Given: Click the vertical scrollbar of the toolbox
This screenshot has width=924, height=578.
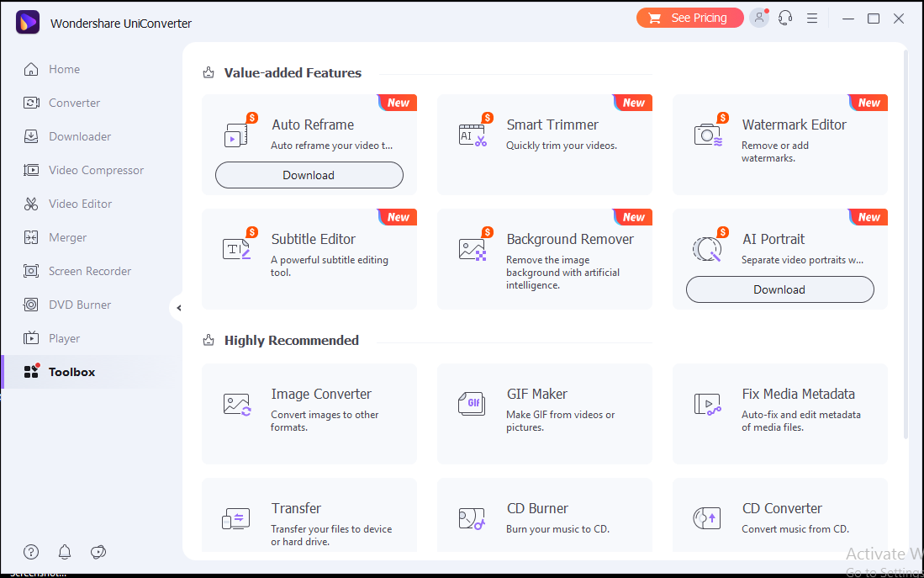Looking at the screenshot, I should 905,244.
